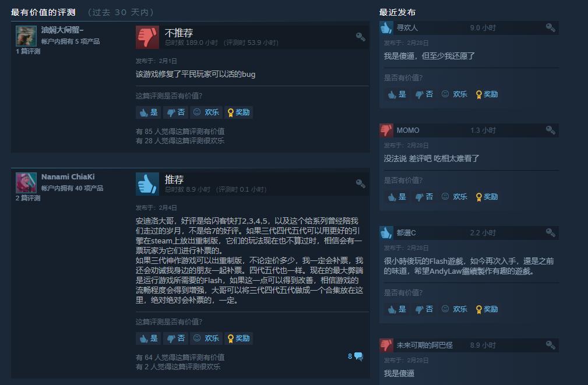Open Nanami ChiaKi's 2 篇评测 link
Screen dimensions: 588x385
28,198
